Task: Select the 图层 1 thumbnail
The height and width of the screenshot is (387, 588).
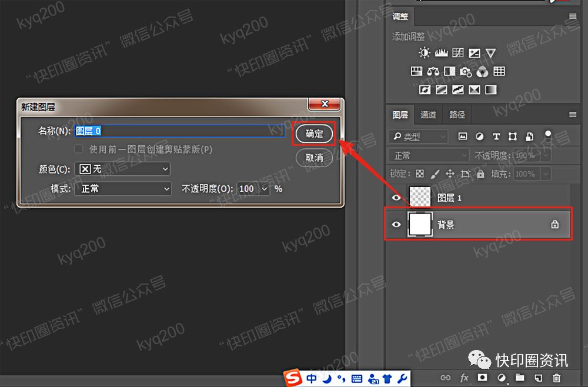Action: point(420,197)
